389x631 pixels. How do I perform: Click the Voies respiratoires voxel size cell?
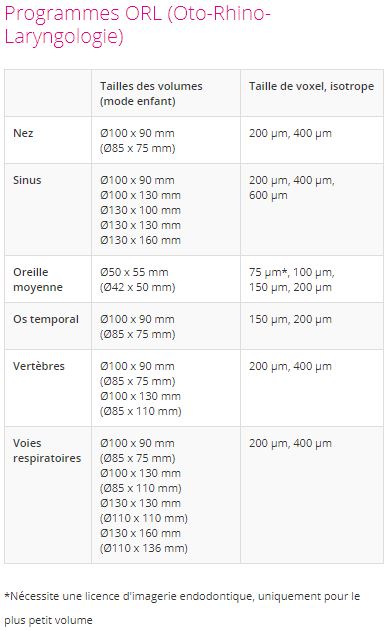click(290, 443)
